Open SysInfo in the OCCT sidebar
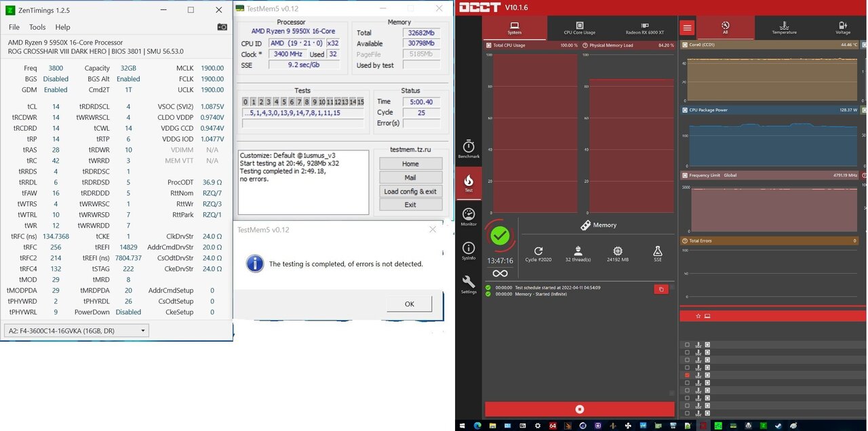 469,251
